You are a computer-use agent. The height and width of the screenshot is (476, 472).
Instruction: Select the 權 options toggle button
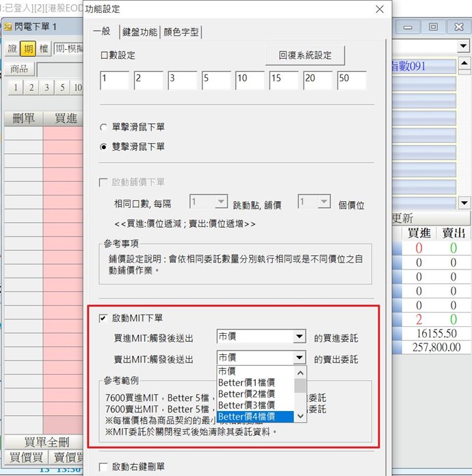44,49
